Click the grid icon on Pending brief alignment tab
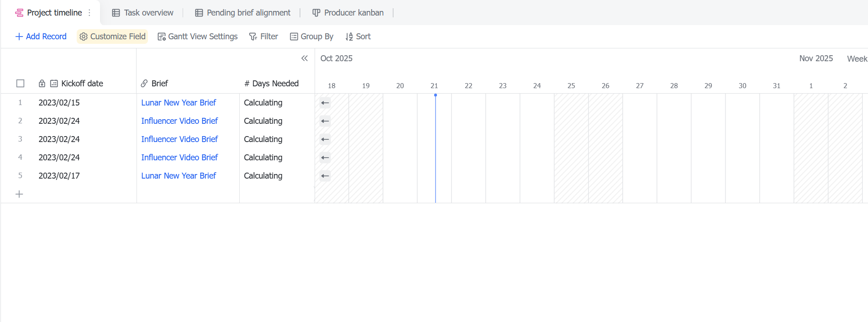This screenshot has width=868, height=322. (x=199, y=13)
